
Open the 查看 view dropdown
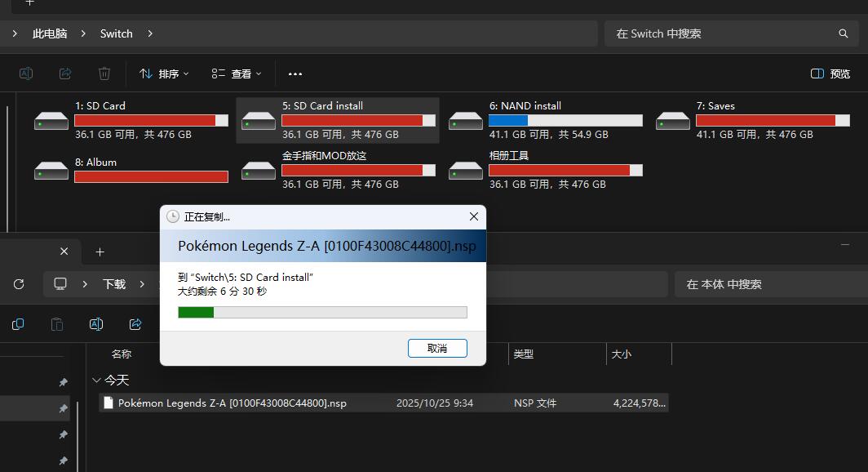pyautogui.click(x=237, y=73)
